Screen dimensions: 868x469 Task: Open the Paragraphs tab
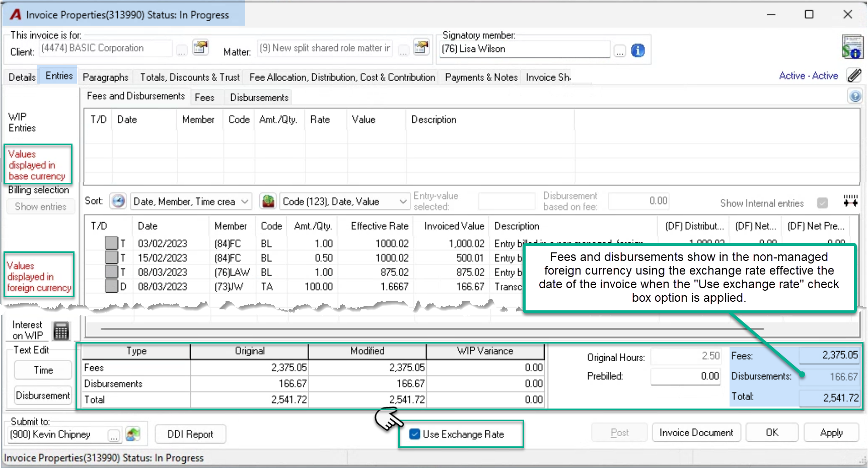(x=105, y=77)
